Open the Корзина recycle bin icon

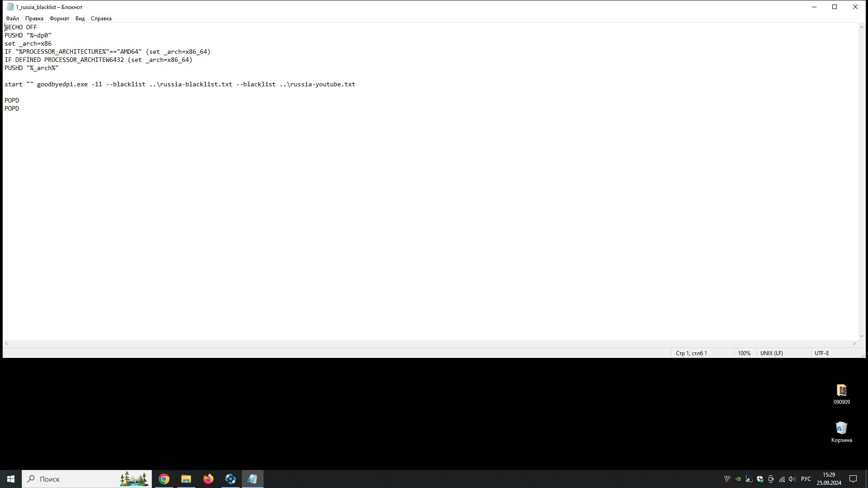(x=841, y=432)
